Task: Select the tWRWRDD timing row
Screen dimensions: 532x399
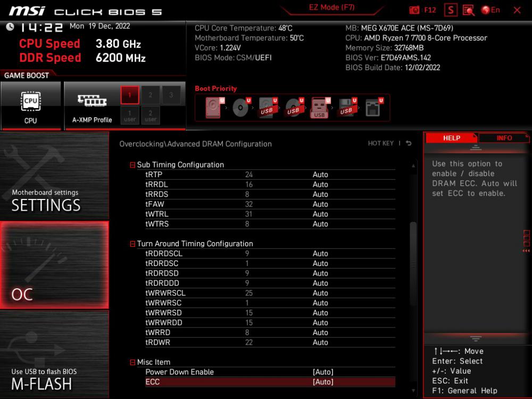Action: [270, 322]
